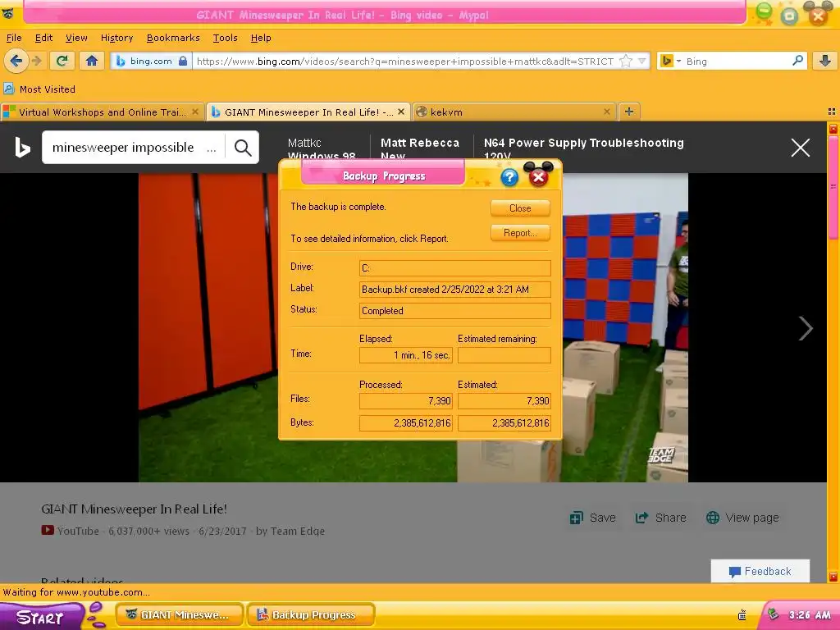Click the Backup Progress taskbar button
This screenshot has width=840, height=630.
pos(311,615)
